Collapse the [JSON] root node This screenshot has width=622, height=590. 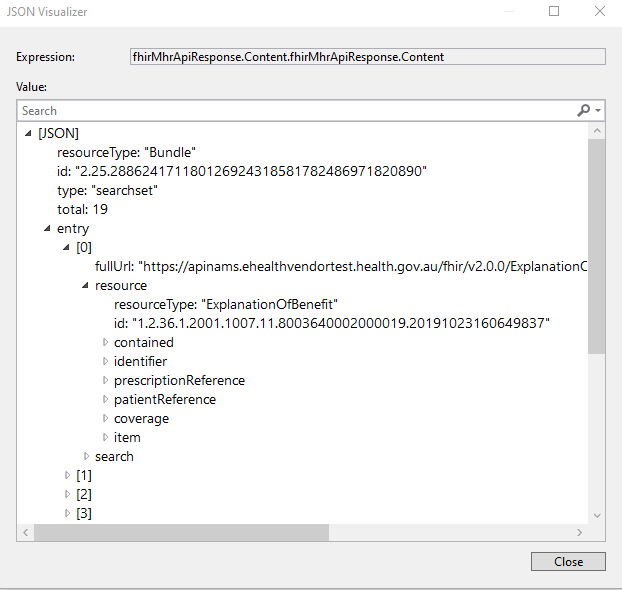pos(28,133)
